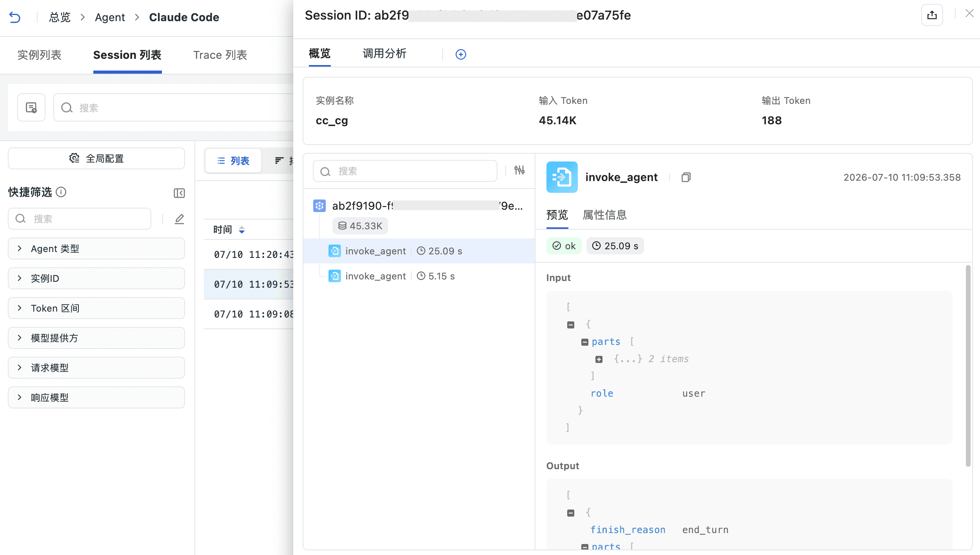Select the 概览 tab

tap(319, 53)
